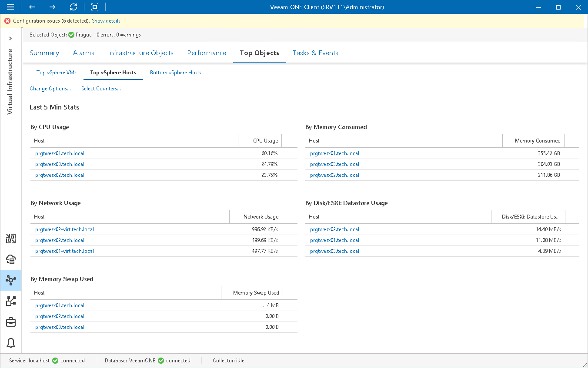Show details of configuration issues
Image resolution: width=588 pixels, height=368 pixels.
106,21
